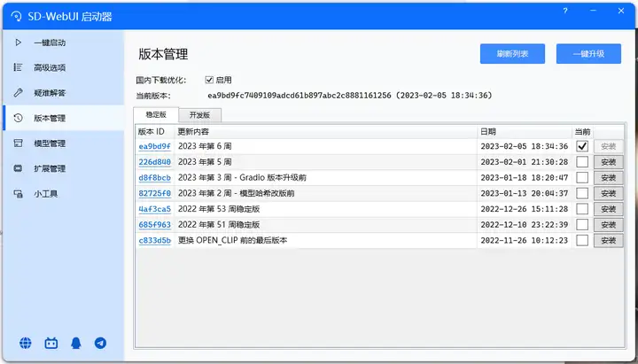Open version link ea9bd9f

(154, 146)
